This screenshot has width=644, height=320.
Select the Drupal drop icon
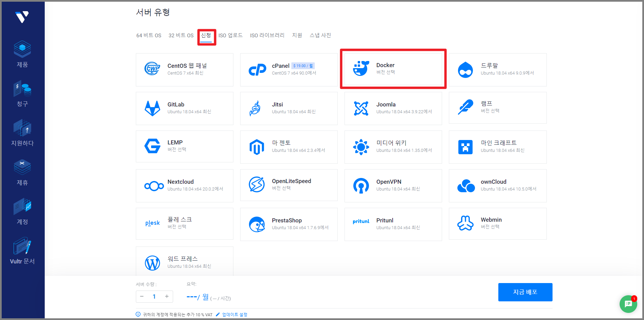(465, 69)
